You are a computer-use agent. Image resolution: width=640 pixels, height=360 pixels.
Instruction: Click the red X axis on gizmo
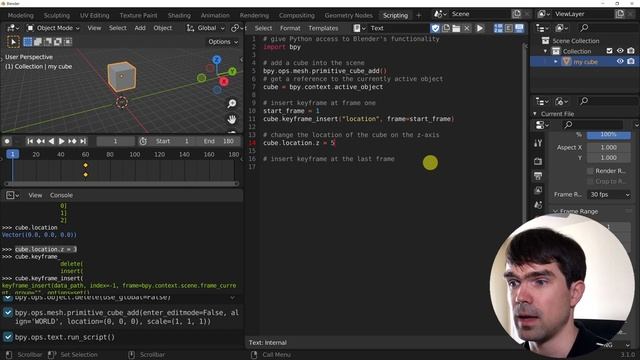[223, 82]
